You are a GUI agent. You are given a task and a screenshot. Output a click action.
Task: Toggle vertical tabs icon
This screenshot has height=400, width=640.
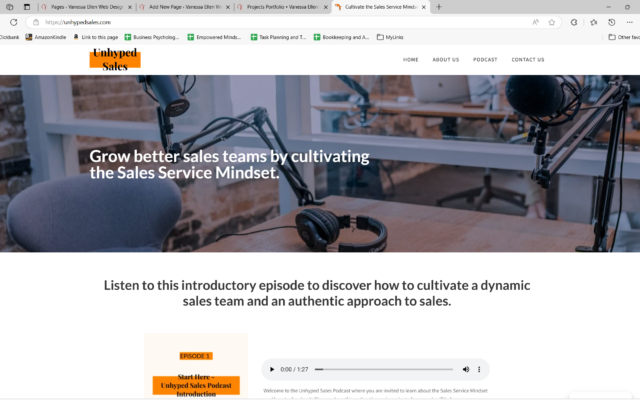pos(27,7)
